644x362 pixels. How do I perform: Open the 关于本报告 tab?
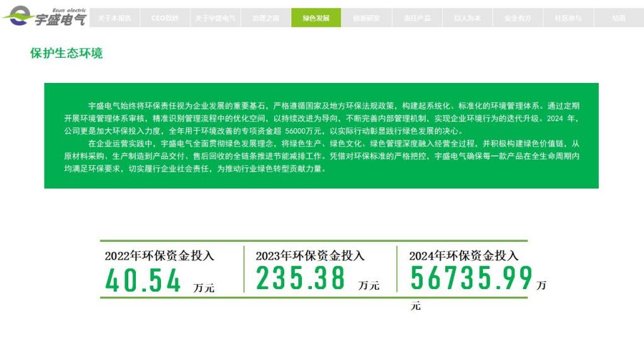pos(114,18)
